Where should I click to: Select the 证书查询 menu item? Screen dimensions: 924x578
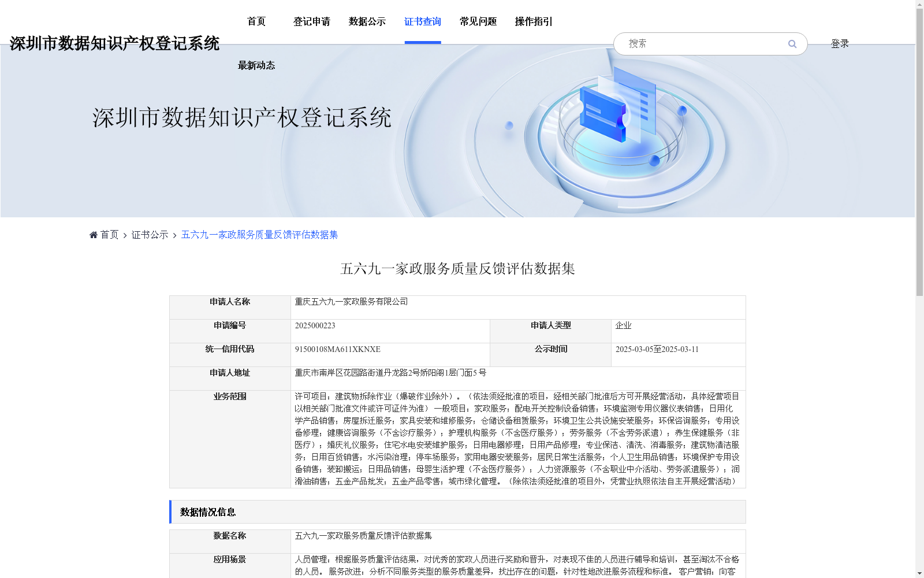tap(423, 22)
